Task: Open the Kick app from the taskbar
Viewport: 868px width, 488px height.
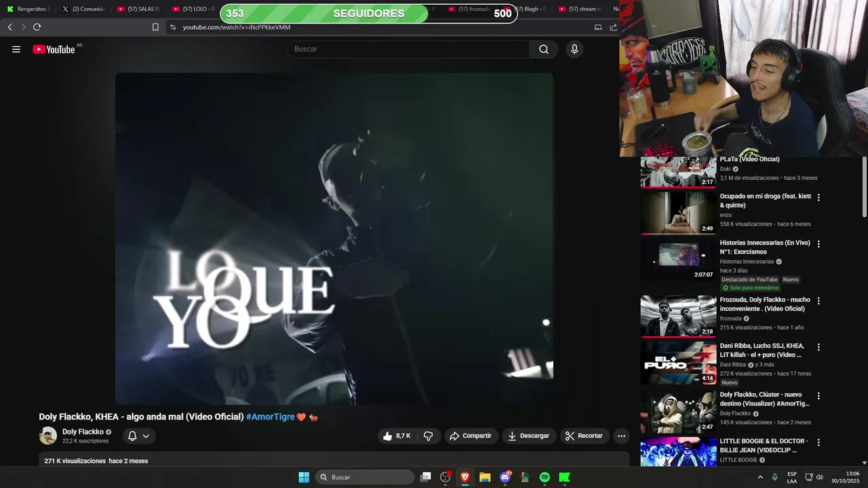Action: tap(564, 477)
